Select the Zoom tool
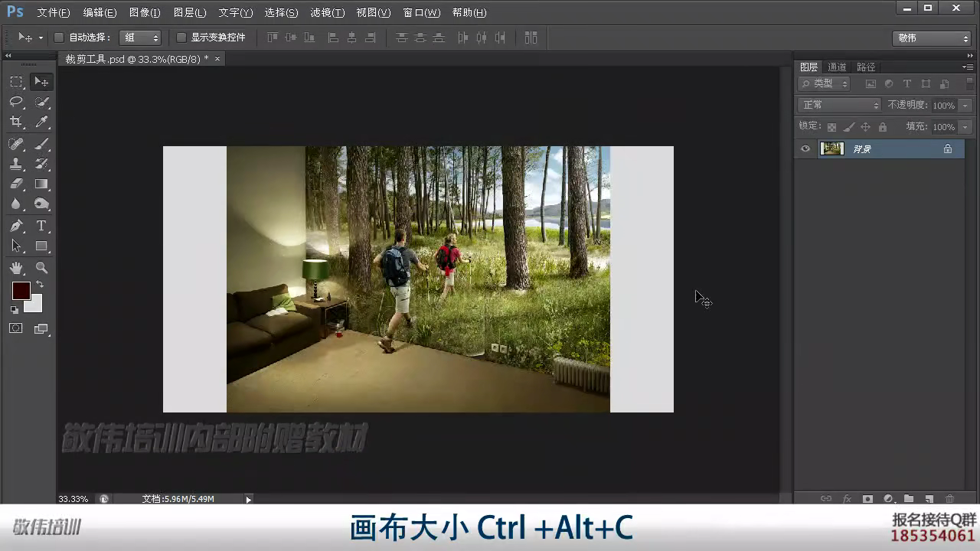 [41, 268]
